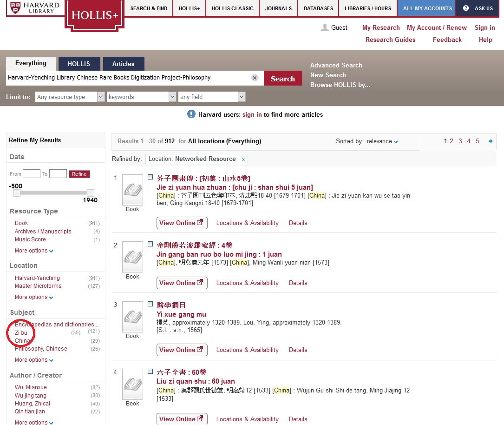The image size is (504, 425).
Task: Filter by Archives / Manuscripts resource type
Action: [x=43, y=231]
